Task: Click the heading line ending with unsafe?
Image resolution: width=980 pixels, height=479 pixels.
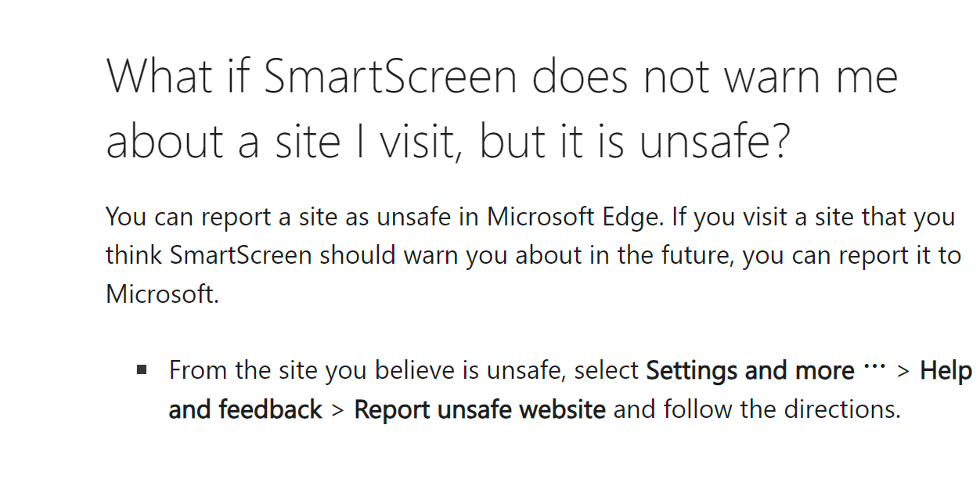Action: (x=448, y=141)
